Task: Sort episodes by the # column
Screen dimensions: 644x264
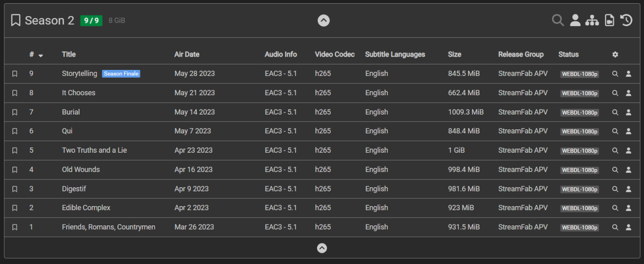Action: [x=32, y=54]
